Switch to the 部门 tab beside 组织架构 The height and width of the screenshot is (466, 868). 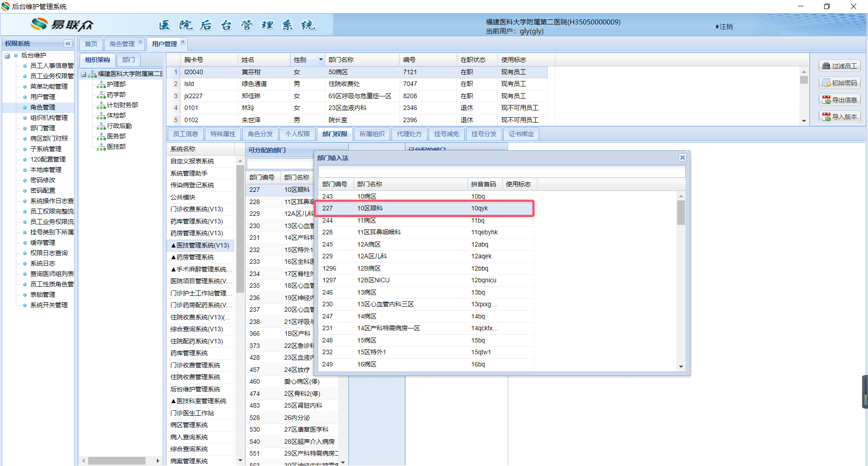click(128, 60)
